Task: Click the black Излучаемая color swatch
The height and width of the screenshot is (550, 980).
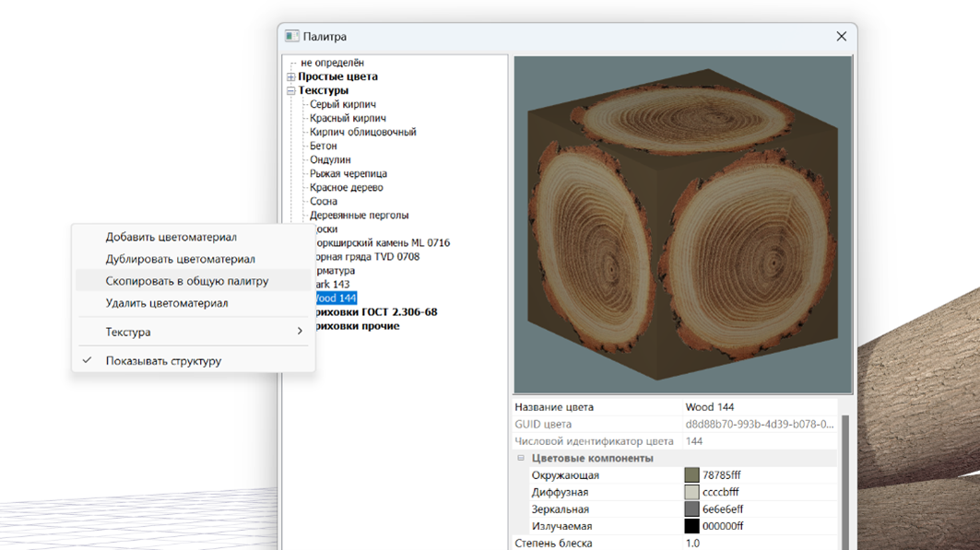Action: click(x=691, y=526)
